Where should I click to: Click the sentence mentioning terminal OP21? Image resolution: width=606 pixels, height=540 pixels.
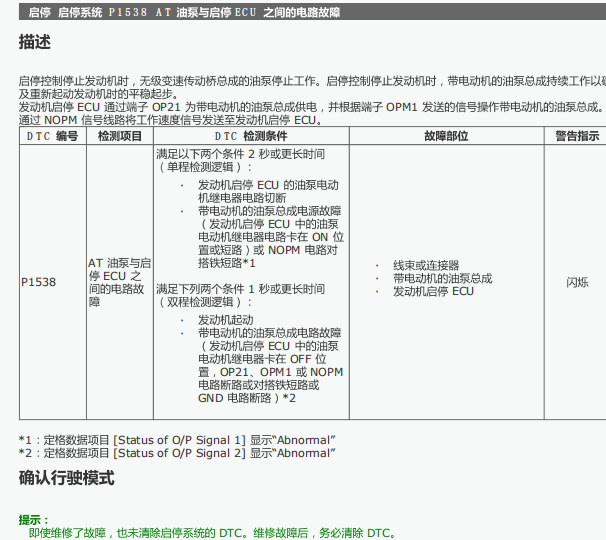coord(311,107)
